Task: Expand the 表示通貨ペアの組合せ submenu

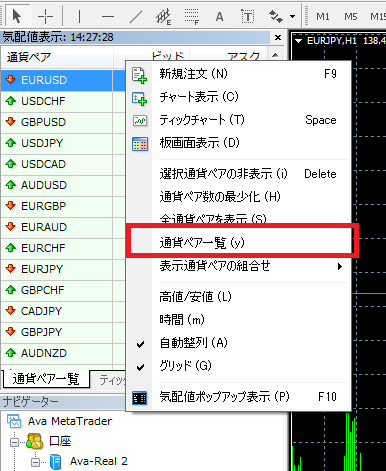Action: click(x=239, y=266)
